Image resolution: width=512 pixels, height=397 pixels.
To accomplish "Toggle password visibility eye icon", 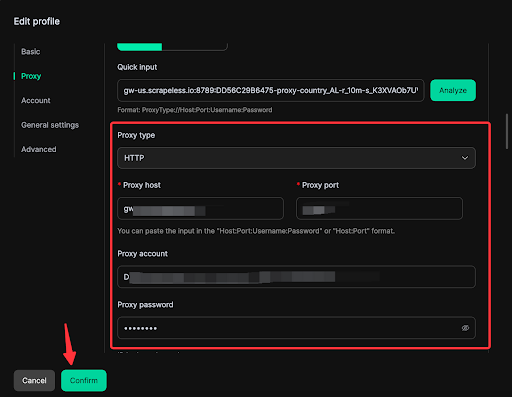I will tap(465, 328).
